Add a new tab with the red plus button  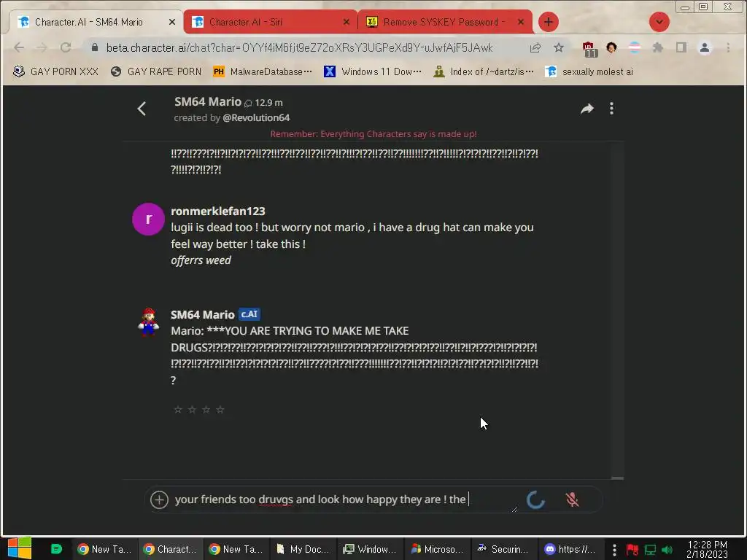(x=549, y=22)
